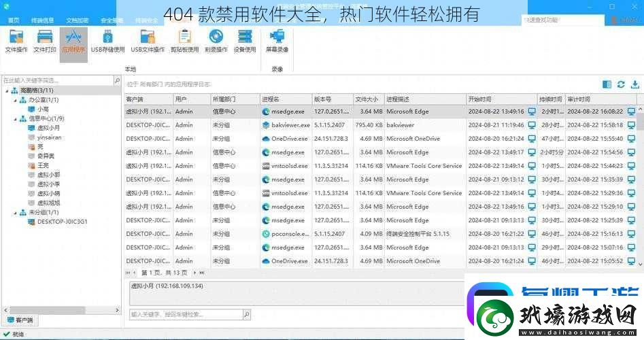Export the log with the download icon
Viewport: 644px width, 340px height.
(x=635, y=84)
